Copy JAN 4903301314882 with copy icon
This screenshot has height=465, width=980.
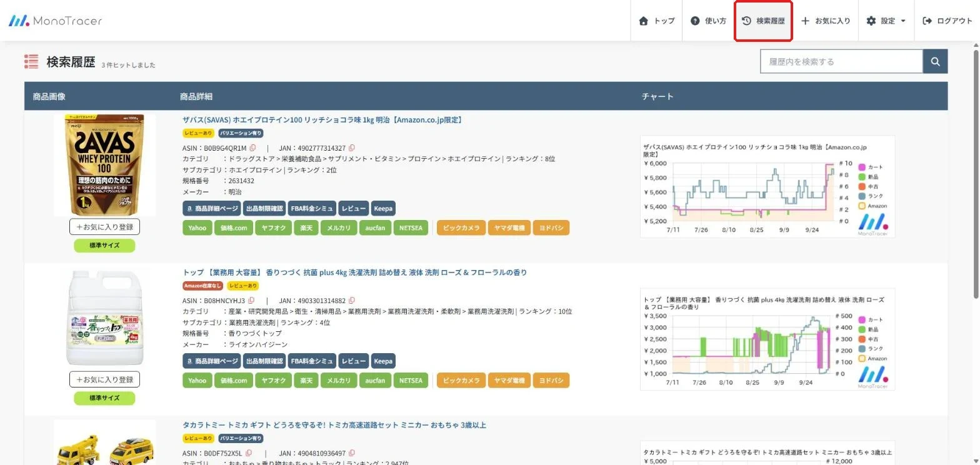coord(352,301)
